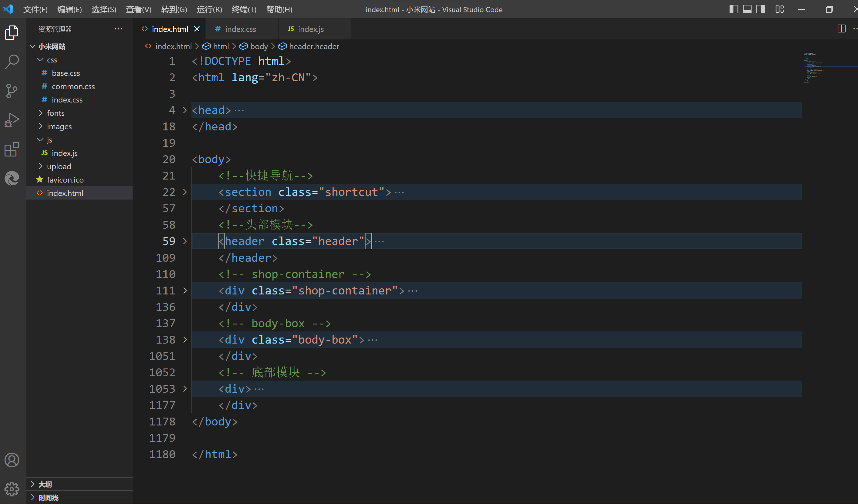Open the Search view in activity bar
858x504 pixels.
12,62
